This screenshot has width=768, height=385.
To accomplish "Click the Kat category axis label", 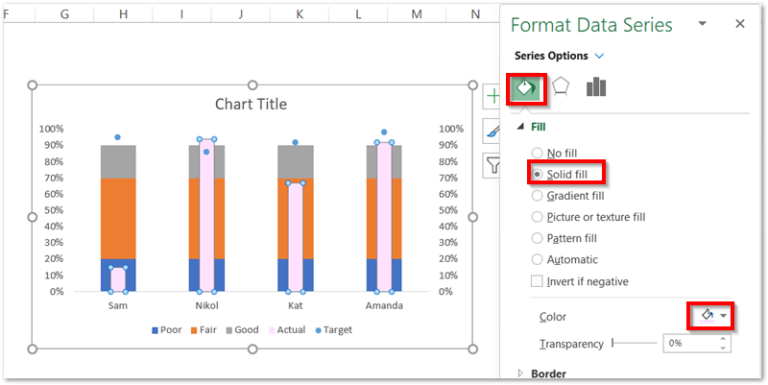I will pyautogui.click(x=295, y=306).
